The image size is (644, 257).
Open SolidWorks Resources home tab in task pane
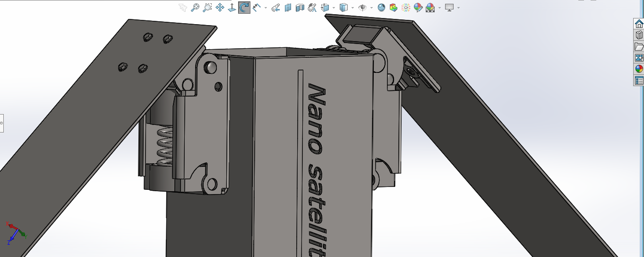pyautogui.click(x=639, y=24)
